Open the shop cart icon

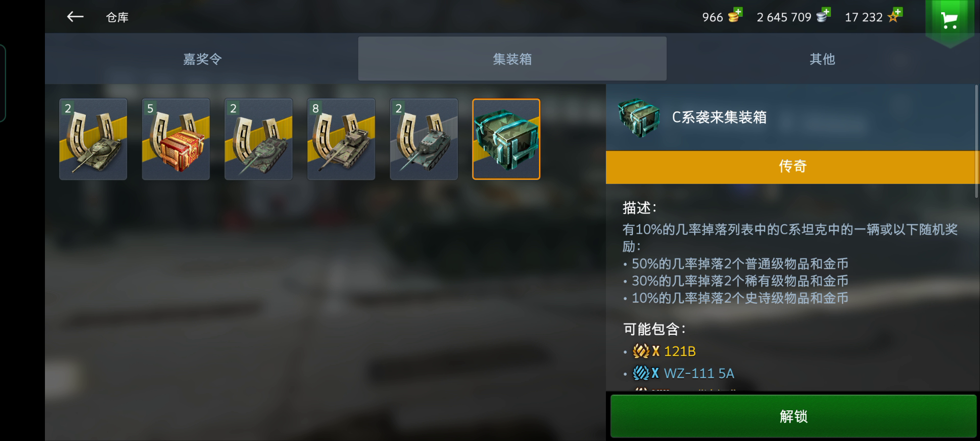(x=949, y=20)
